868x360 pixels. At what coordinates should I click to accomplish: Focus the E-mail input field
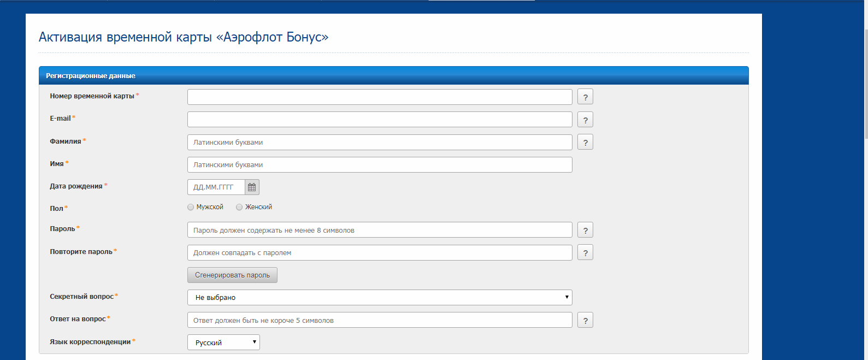tap(379, 120)
